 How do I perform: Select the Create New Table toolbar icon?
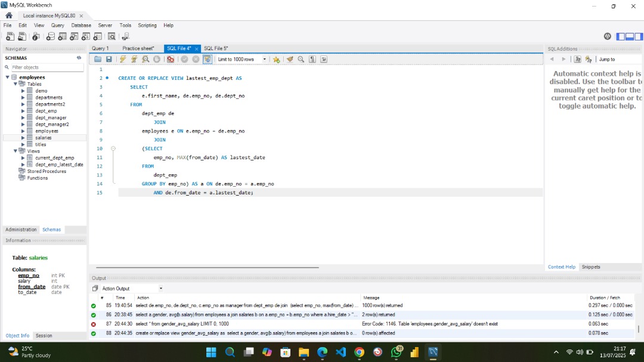pyautogui.click(x=62, y=36)
